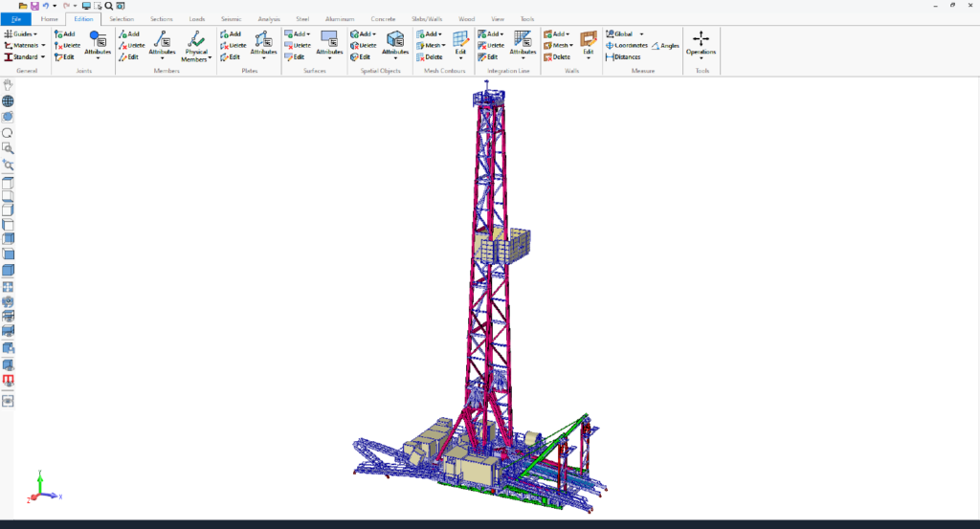Open Joints Attributes dropdown
The width and height of the screenshot is (980, 529).
click(98, 45)
